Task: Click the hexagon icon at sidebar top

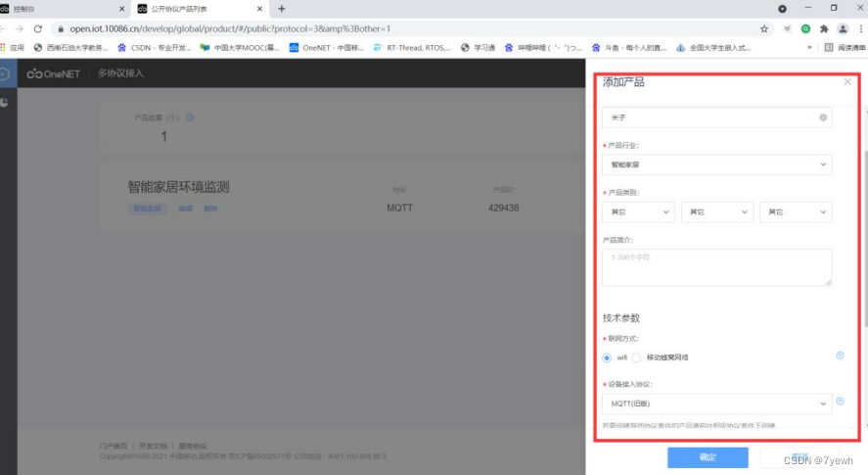Action: [5, 73]
